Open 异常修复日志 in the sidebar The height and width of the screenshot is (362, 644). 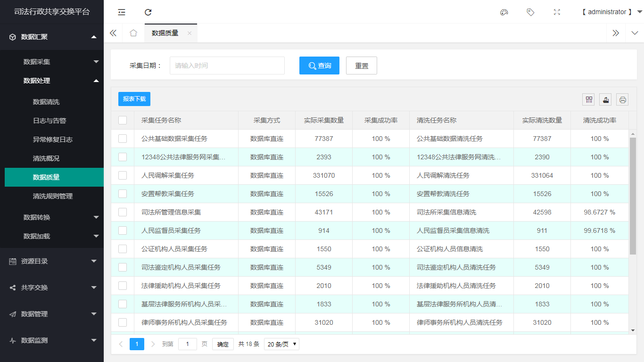[x=53, y=140]
